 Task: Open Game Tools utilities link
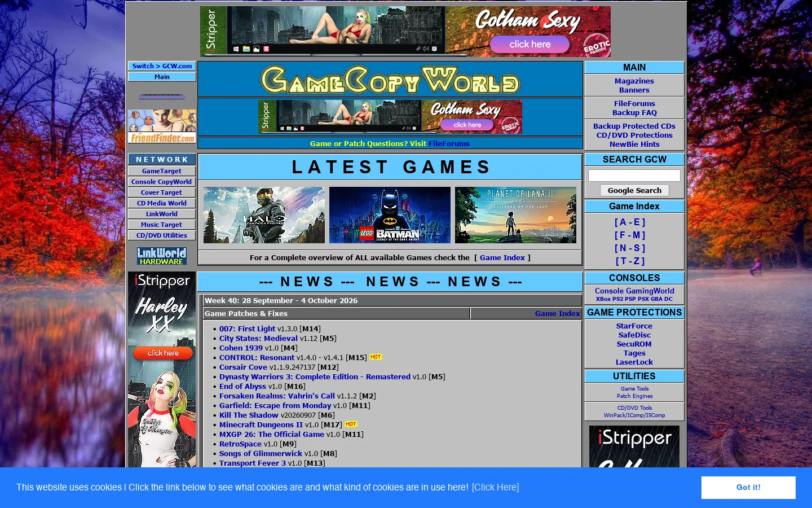(x=634, y=389)
